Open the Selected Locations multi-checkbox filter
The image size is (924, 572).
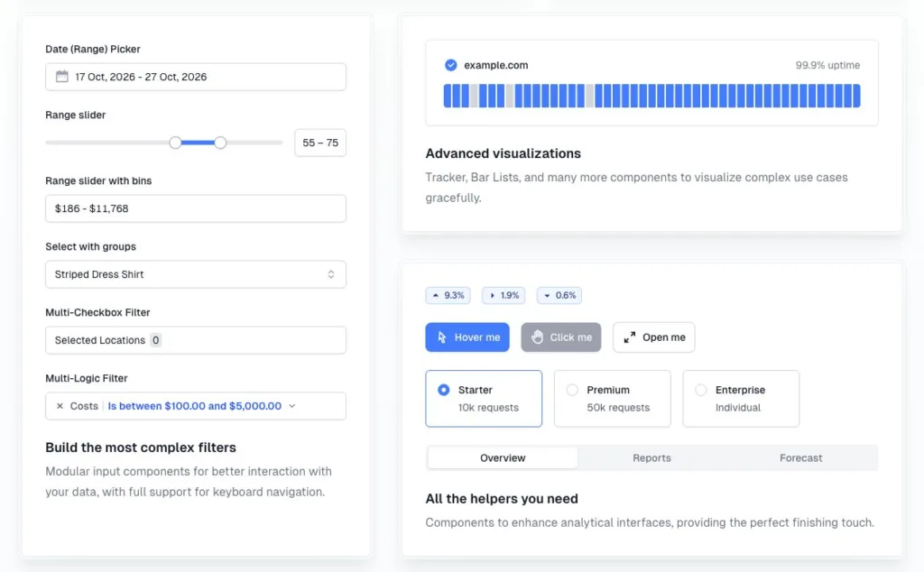tap(196, 340)
